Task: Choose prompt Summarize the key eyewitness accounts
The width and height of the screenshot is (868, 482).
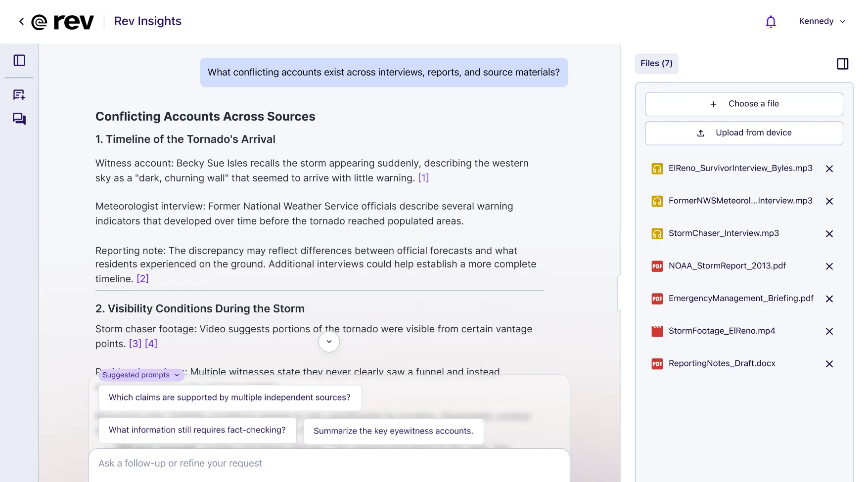Action: coord(394,432)
